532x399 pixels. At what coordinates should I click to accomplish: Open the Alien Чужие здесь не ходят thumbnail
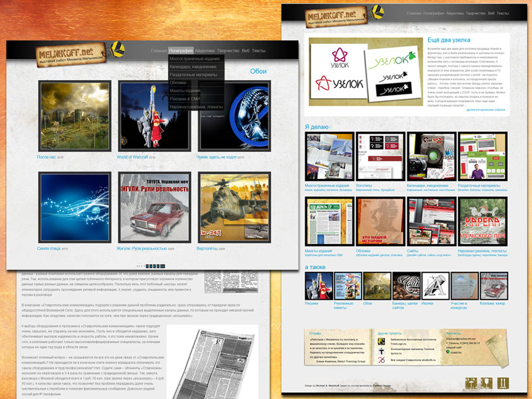click(x=234, y=115)
